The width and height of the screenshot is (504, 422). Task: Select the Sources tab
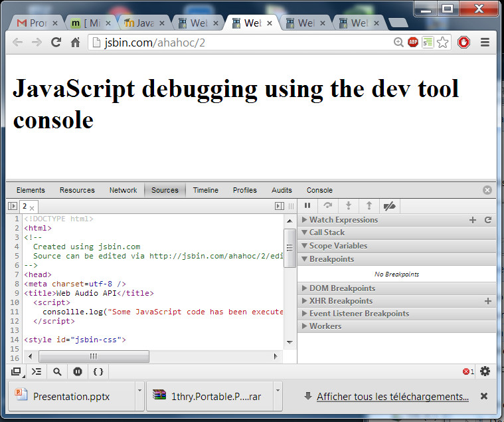click(165, 190)
